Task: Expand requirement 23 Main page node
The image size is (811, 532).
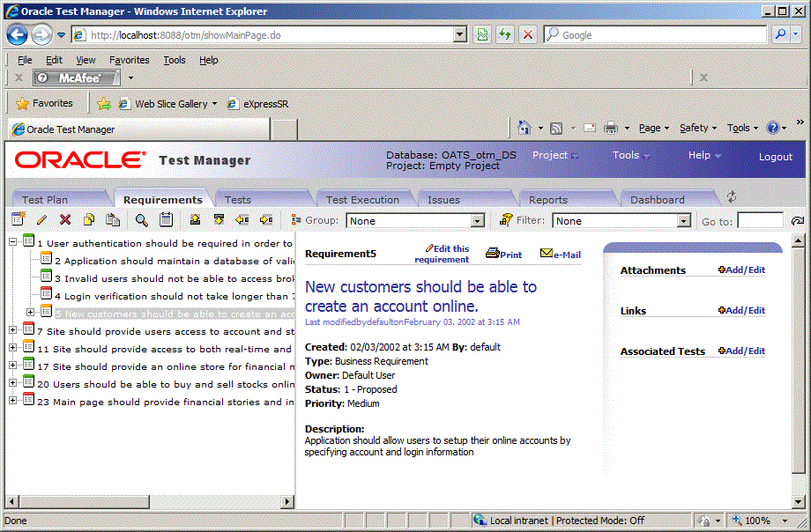Action: [13, 400]
